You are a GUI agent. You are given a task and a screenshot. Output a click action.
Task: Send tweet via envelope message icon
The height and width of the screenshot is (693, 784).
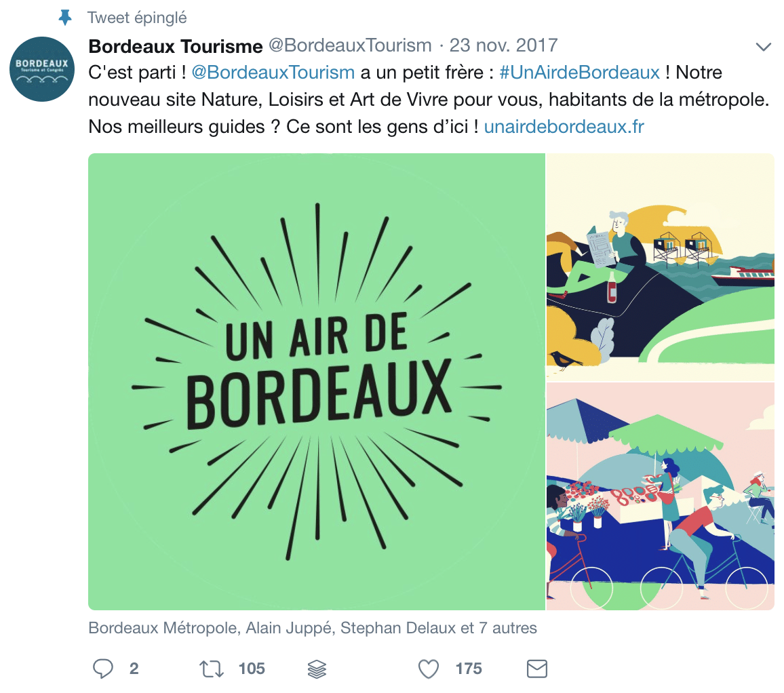[x=537, y=669]
